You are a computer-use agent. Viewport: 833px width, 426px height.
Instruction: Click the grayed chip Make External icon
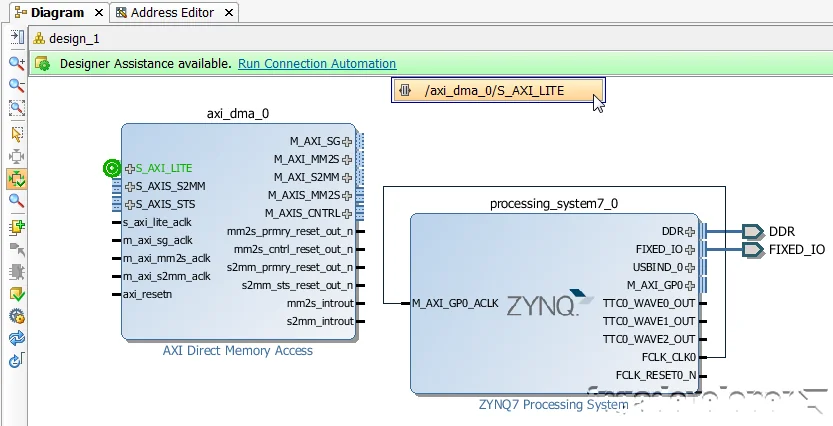click(x=17, y=271)
